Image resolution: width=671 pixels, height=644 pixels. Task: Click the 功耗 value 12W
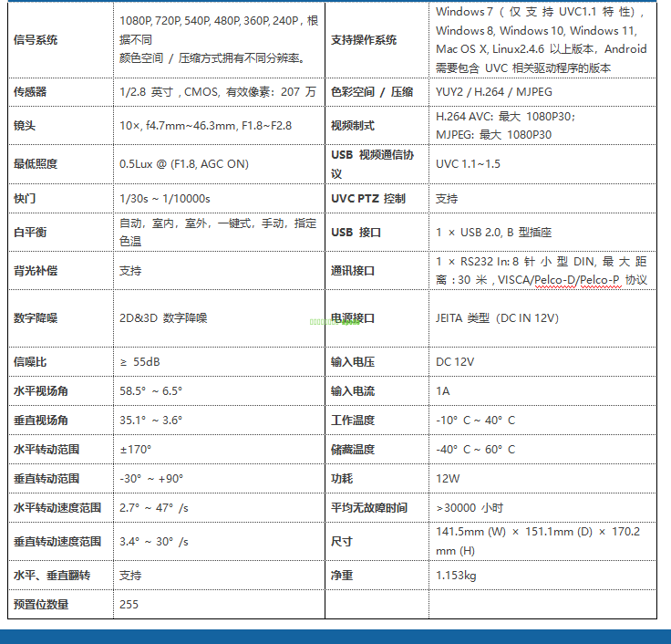click(x=448, y=478)
